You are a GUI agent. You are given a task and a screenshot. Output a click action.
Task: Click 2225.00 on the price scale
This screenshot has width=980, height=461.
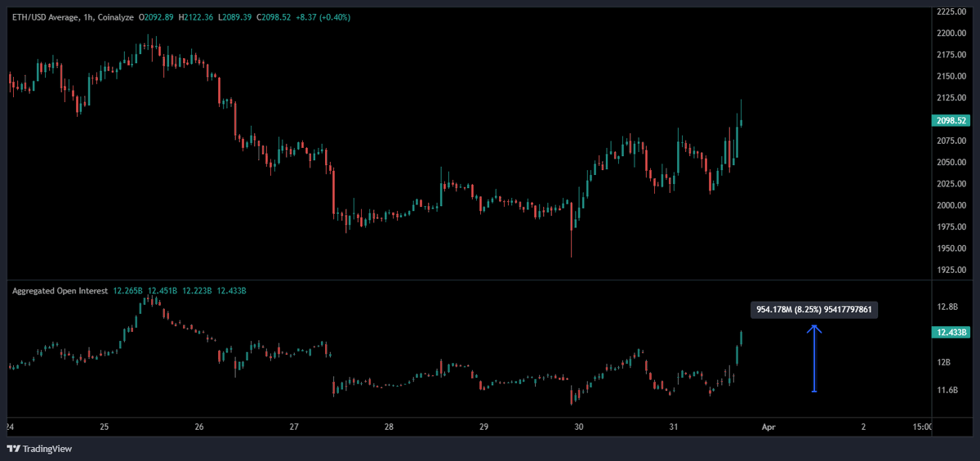click(x=952, y=11)
